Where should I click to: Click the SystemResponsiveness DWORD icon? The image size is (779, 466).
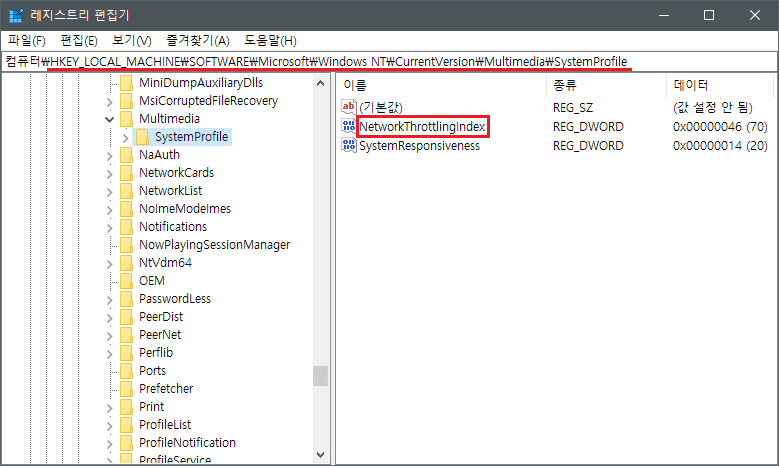pos(349,146)
